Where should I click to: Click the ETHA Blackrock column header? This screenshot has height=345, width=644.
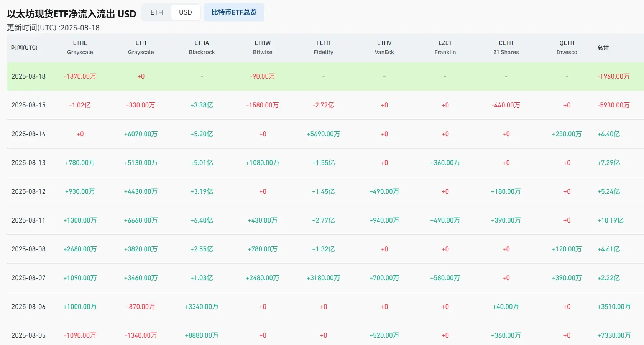pyautogui.click(x=202, y=48)
